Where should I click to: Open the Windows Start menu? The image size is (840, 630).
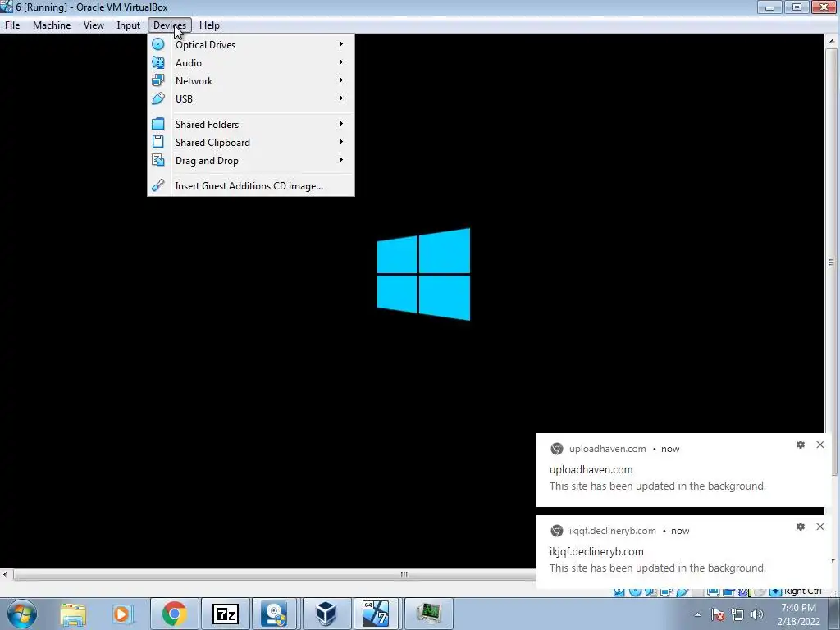pyautogui.click(x=22, y=614)
